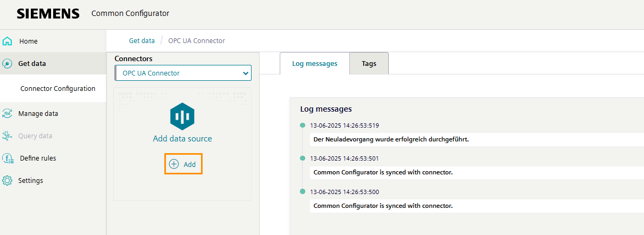This screenshot has height=235, width=644.
Task: Click the plus icon beside Add
Action: pos(174,164)
